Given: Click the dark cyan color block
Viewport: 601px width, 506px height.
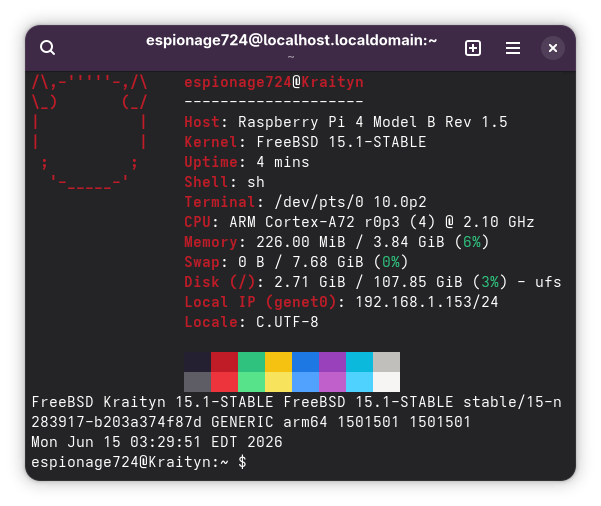Looking at the screenshot, I should pyautogui.click(x=360, y=362).
